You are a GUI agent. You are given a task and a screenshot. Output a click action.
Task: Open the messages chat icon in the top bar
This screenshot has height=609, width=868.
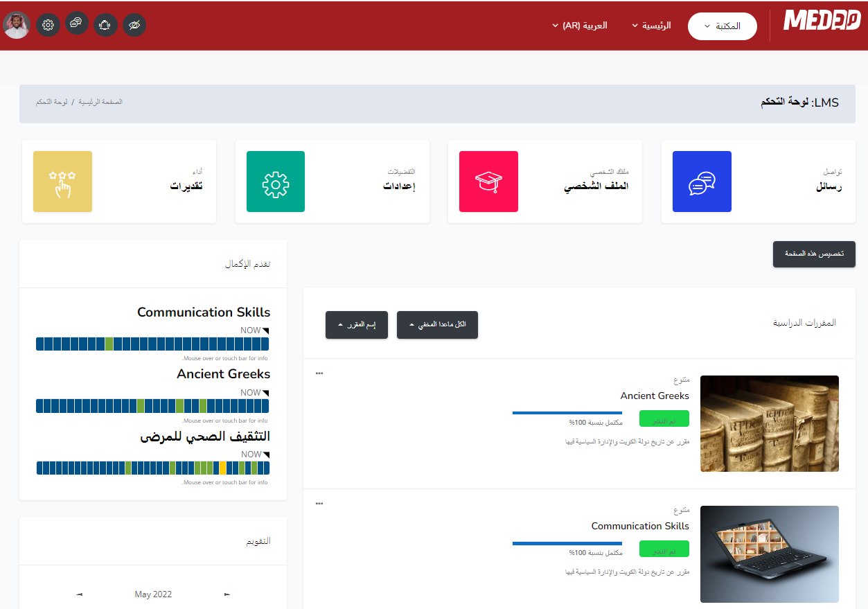tap(76, 24)
